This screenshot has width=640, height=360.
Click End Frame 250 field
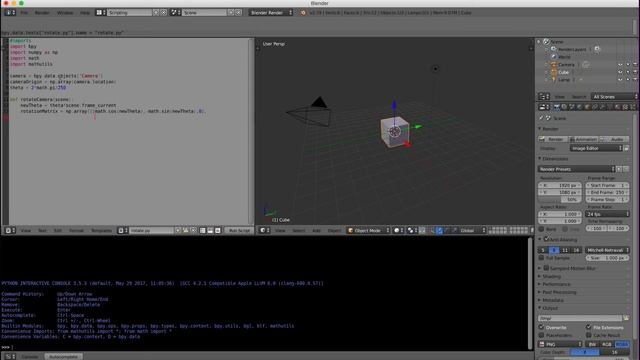pyautogui.click(x=607, y=192)
